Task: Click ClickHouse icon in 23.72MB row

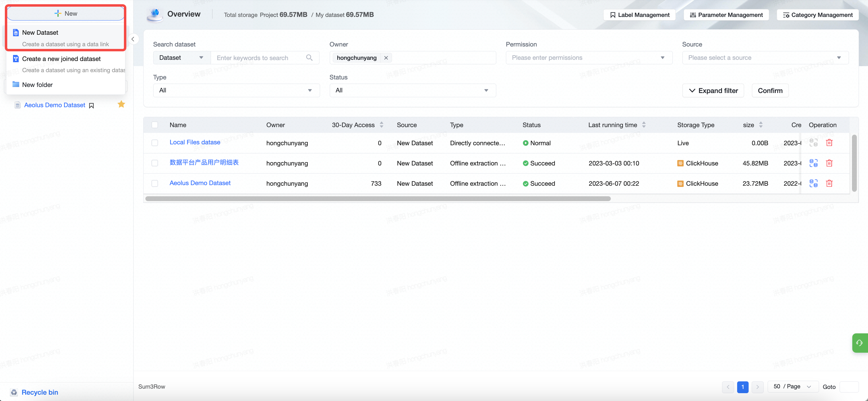Action: (680, 184)
